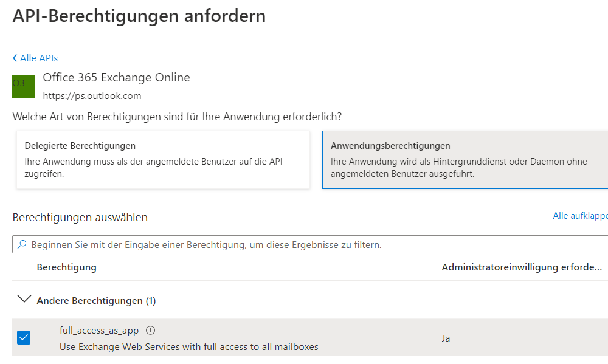Click the Ja admin consent value
608x364 pixels.
(x=446, y=338)
